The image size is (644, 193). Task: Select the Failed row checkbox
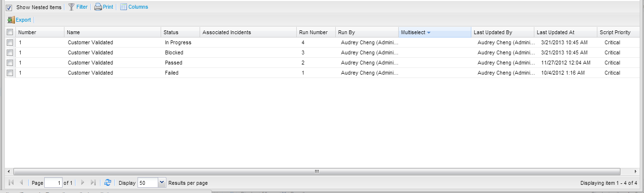point(10,73)
